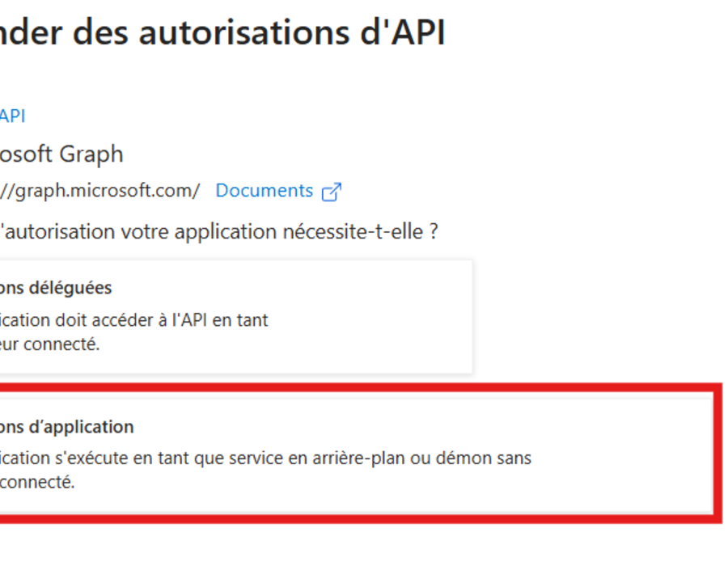The height and width of the screenshot is (566, 728).
Task: Click the graph.microsoft.com URL text
Action: tap(99, 191)
